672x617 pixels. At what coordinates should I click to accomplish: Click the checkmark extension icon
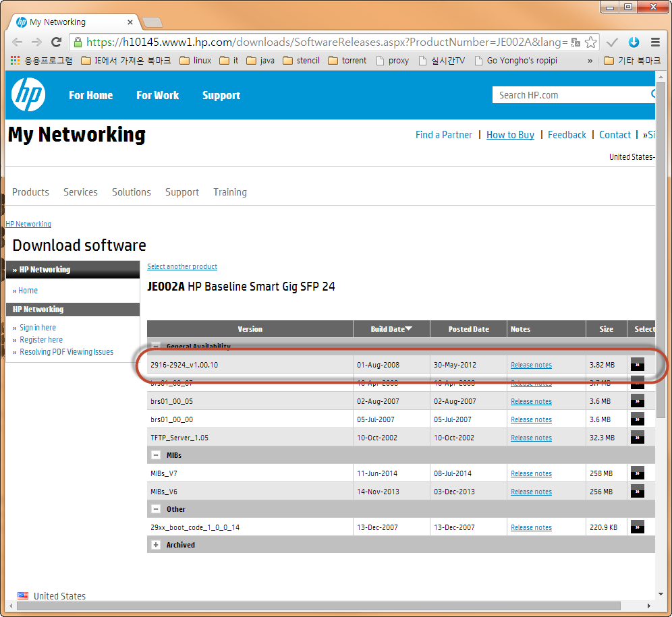(x=612, y=42)
